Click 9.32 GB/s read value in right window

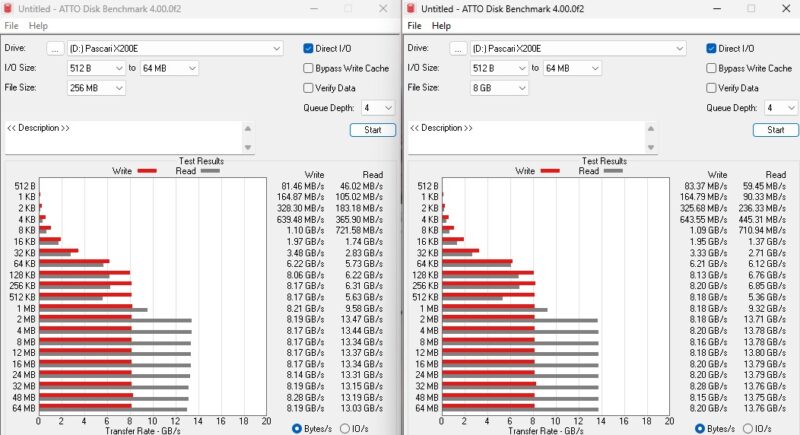click(767, 309)
